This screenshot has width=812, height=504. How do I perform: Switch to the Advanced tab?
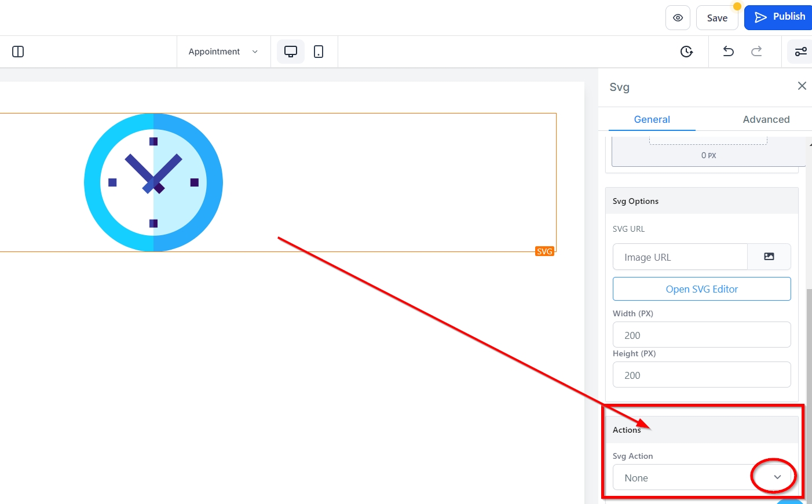(x=766, y=119)
